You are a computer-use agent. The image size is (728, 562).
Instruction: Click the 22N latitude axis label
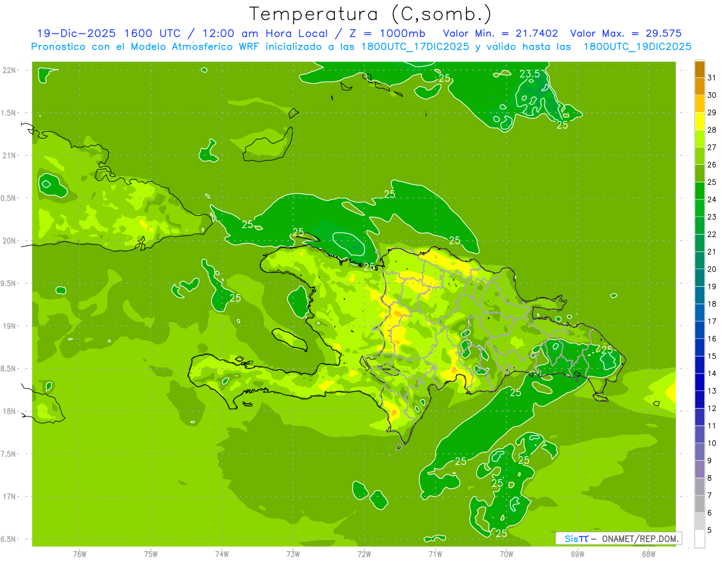pyautogui.click(x=9, y=70)
